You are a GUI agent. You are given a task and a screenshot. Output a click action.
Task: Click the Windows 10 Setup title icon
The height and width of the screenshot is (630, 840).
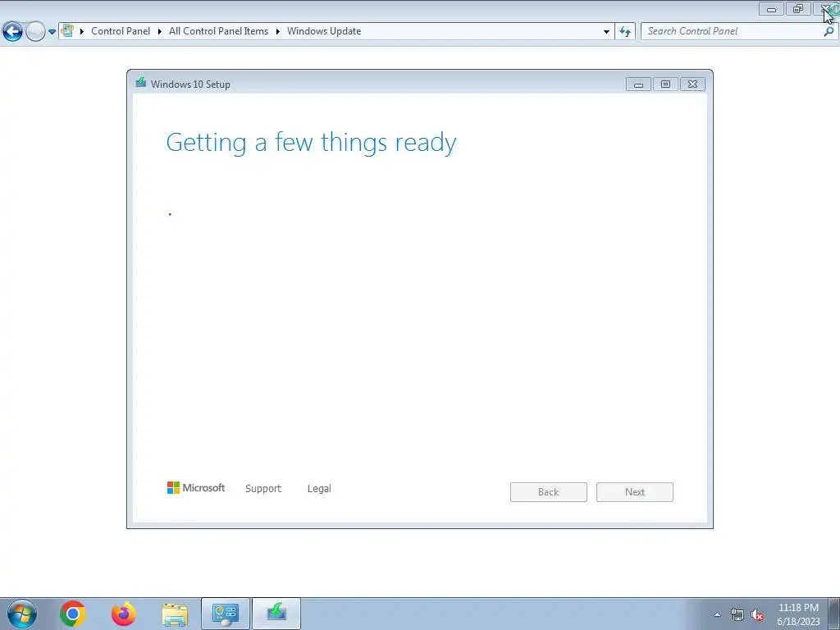tap(141, 83)
